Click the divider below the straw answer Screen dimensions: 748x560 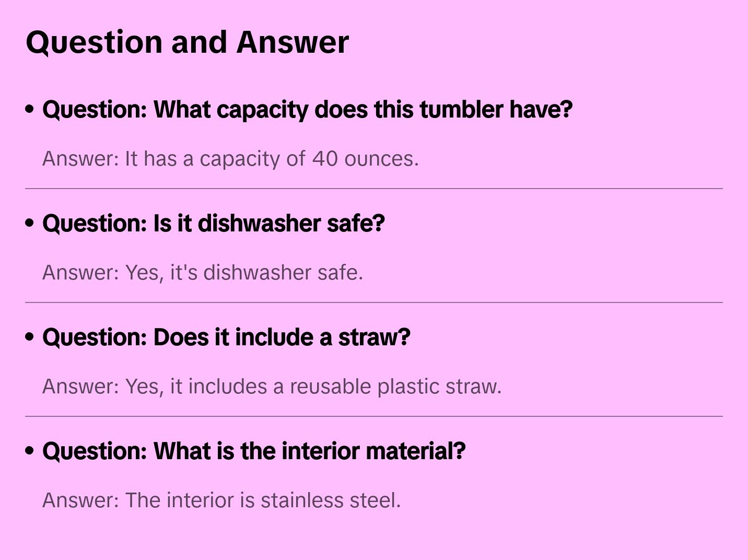tap(374, 416)
